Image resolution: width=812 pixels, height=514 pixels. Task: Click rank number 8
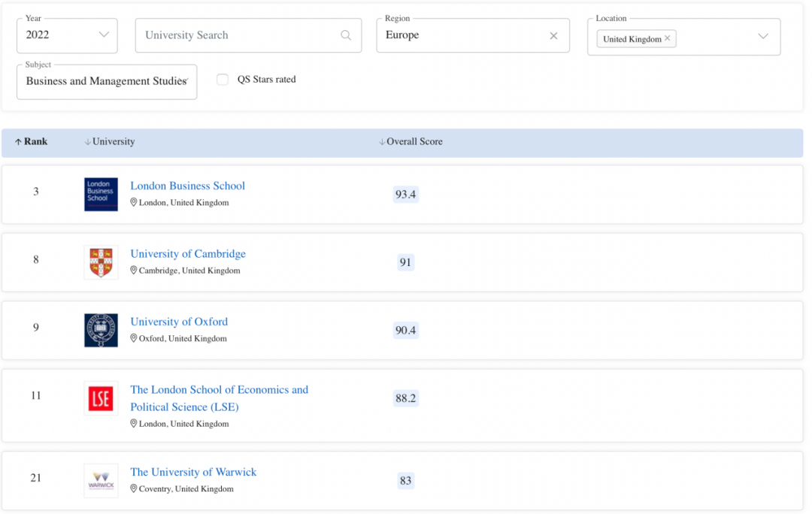coord(36,259)
